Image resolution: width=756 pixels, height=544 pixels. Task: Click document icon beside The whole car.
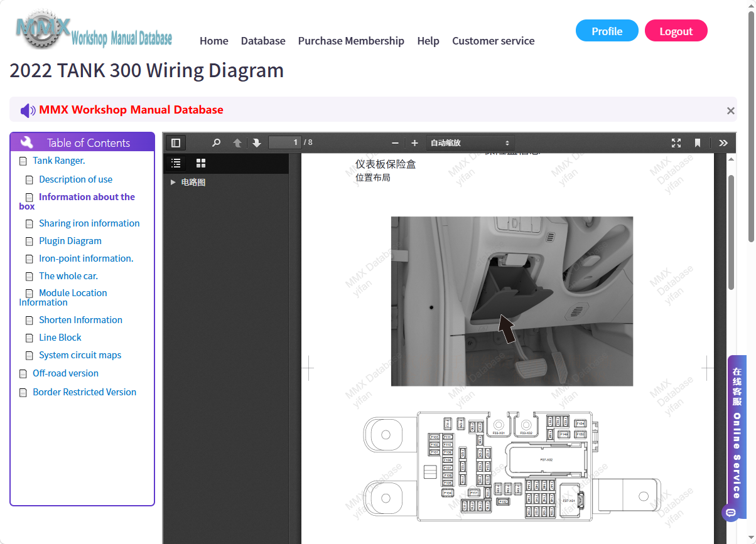coord(30,277)
